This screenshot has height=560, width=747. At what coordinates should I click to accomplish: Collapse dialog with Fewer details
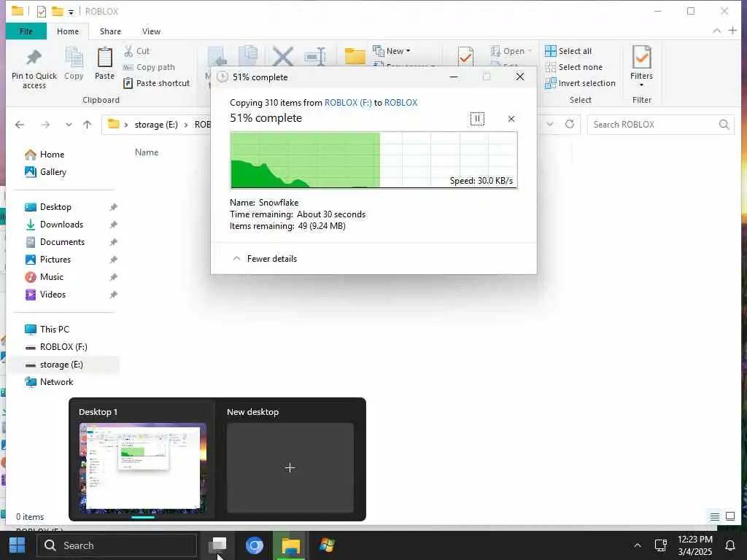pyautogui.click(x=265, y=259)
